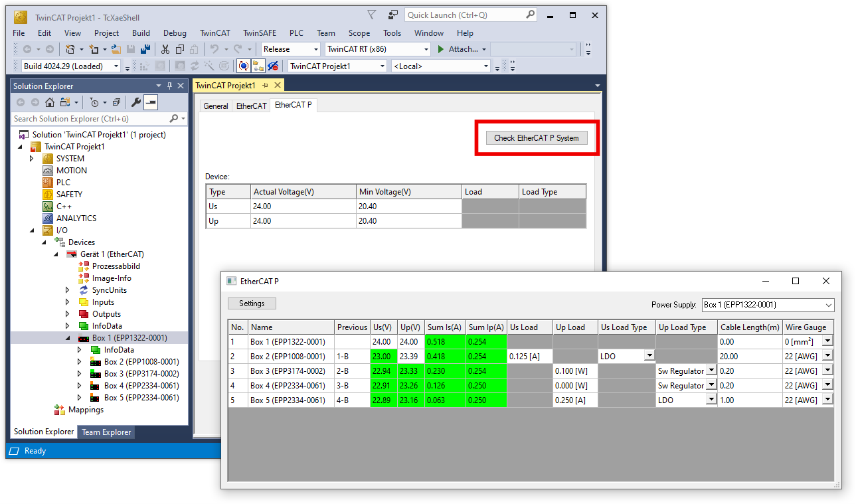Viewport: 856px width, 504px height.
Task: Open the Release configuration dropdown
Action: 291,49
